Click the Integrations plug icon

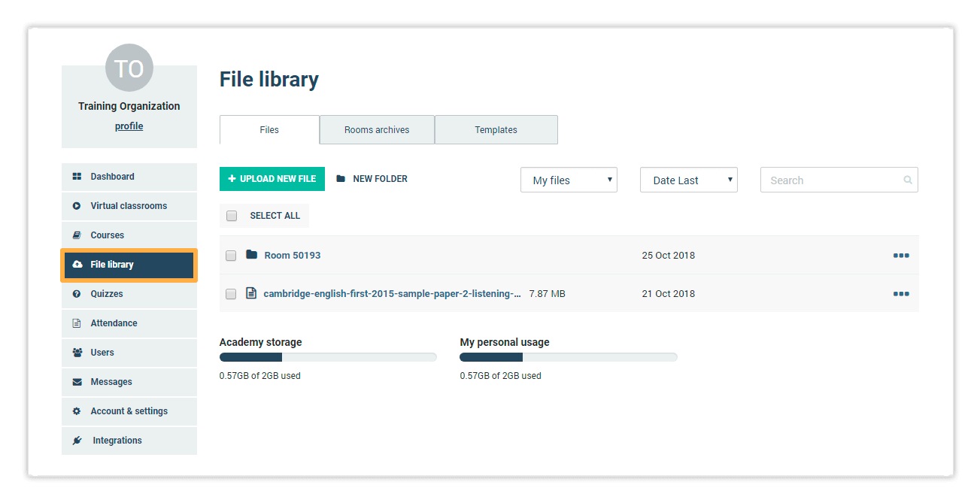tap(77, 441)
